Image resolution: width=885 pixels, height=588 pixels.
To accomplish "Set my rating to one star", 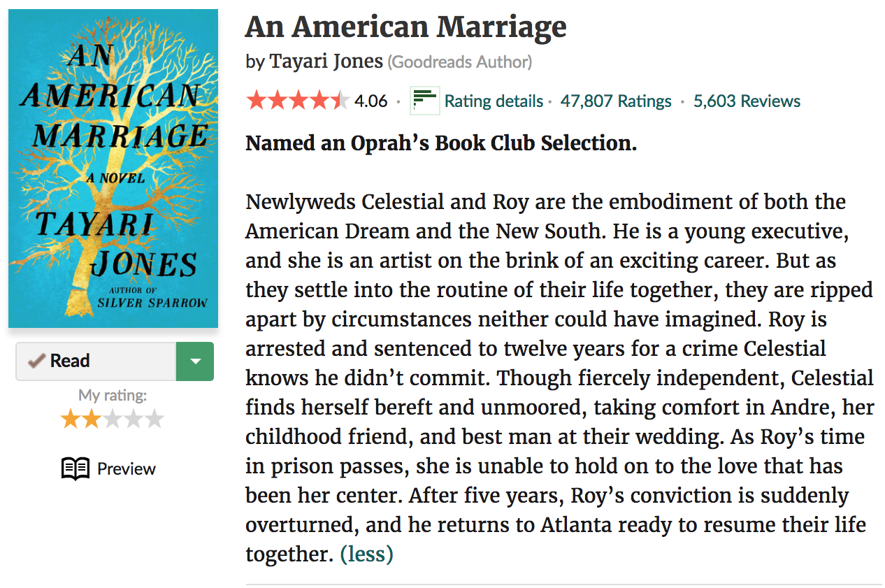I will (x=70, y=419).
